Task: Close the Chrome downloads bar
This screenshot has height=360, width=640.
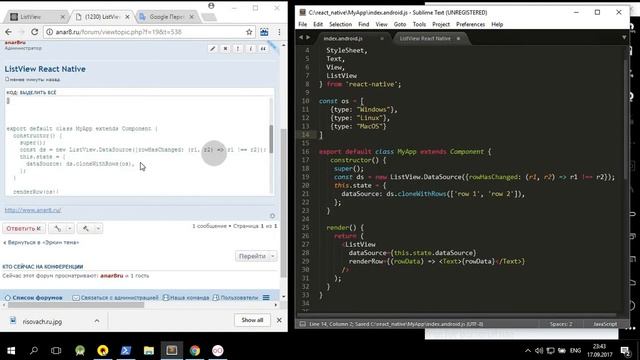Action: pyautogui.click(x=279, y=320)
